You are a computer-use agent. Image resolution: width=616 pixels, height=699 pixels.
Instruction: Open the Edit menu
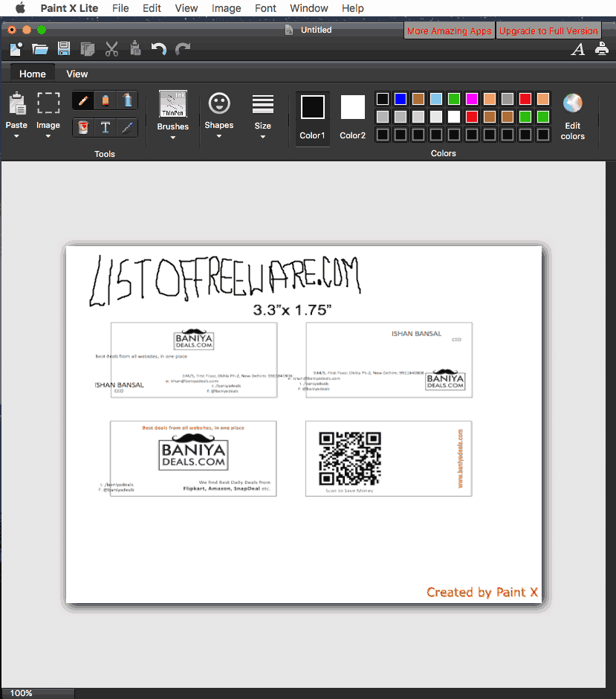152,8
